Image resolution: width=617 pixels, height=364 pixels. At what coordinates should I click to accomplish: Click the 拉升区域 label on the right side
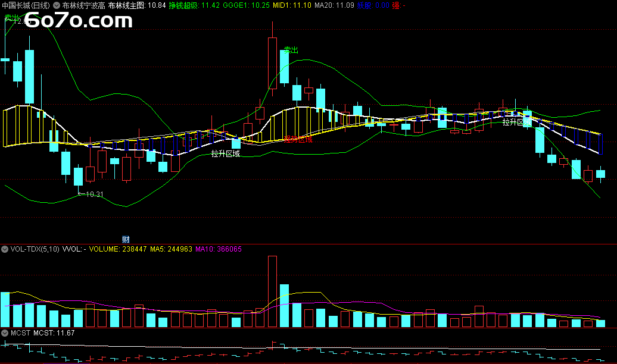[517, 123]
